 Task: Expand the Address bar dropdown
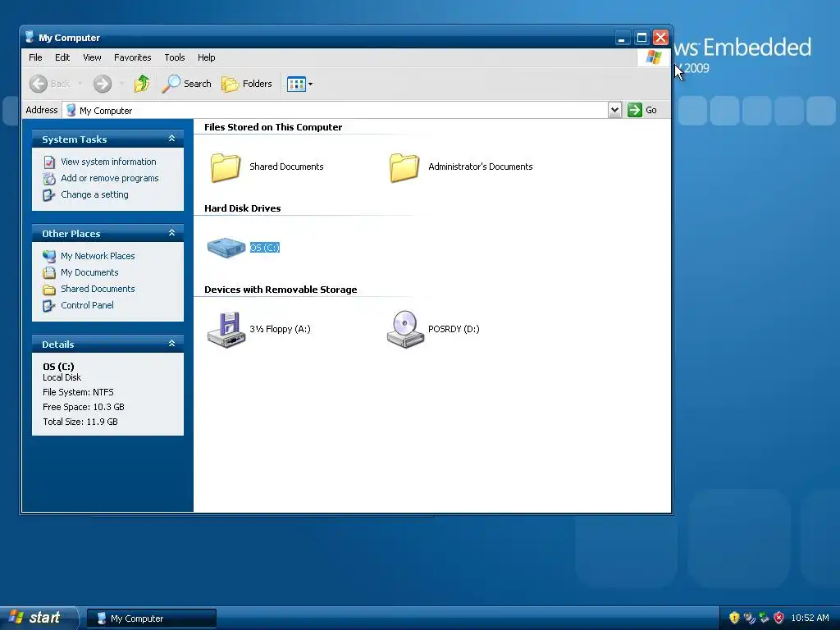coord(614,110)
